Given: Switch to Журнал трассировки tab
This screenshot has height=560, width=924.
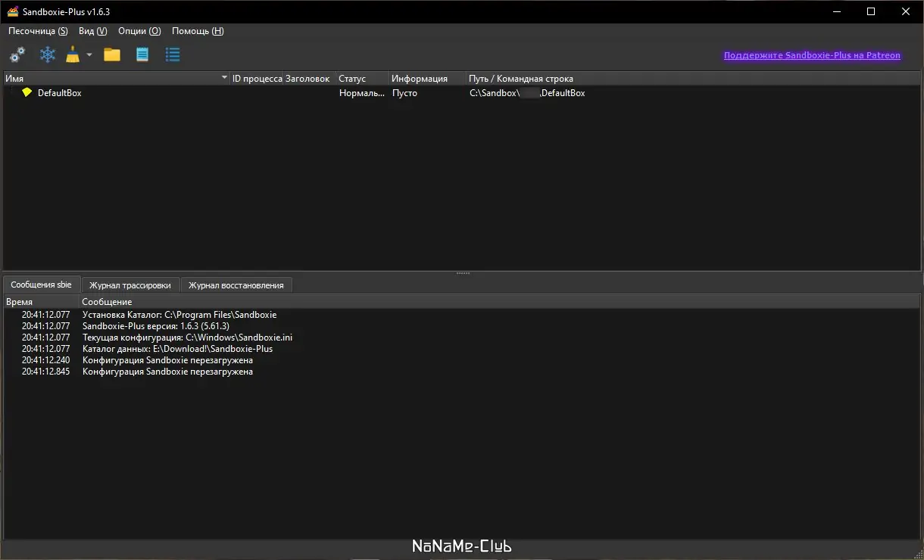Looking at the screenshot, I should tap(130, 285).
